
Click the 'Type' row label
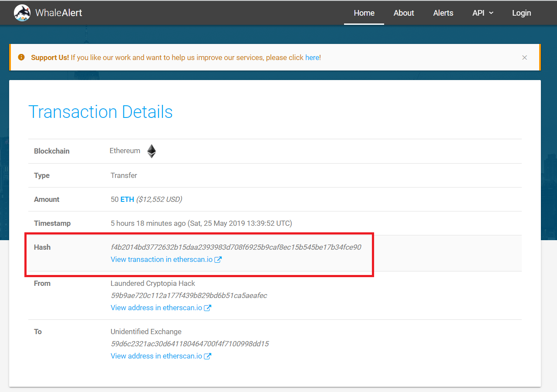pyautogui.click(x=42, y=175)
